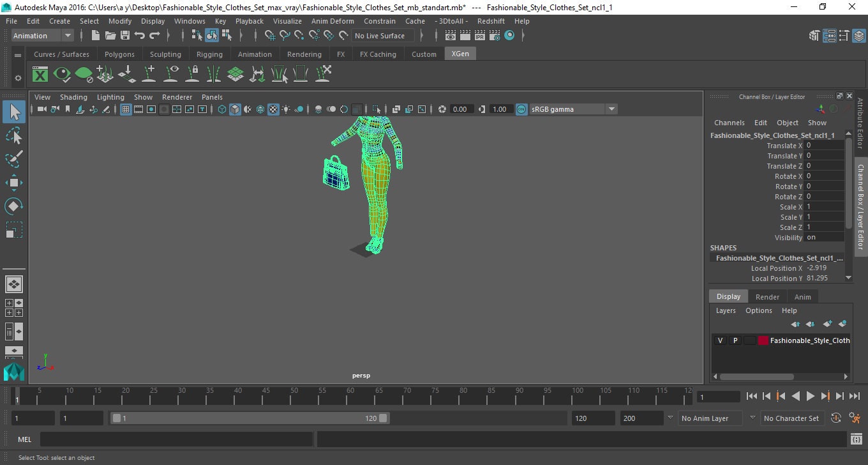Redo the last action
The width and height of the screenshot is (868, 465).
[154, 35]
